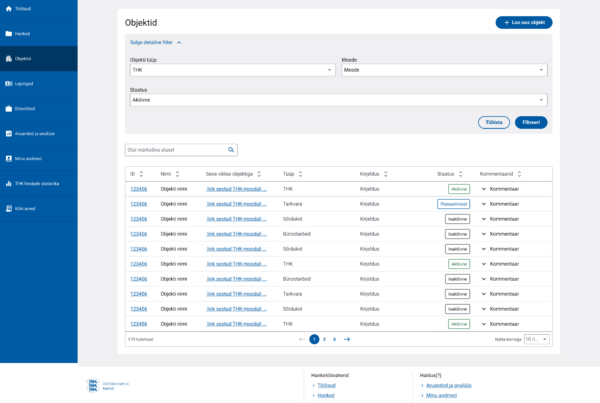Click the search magnifier icon
This screenshot has width=600, height=403.
tap(231, 150)
